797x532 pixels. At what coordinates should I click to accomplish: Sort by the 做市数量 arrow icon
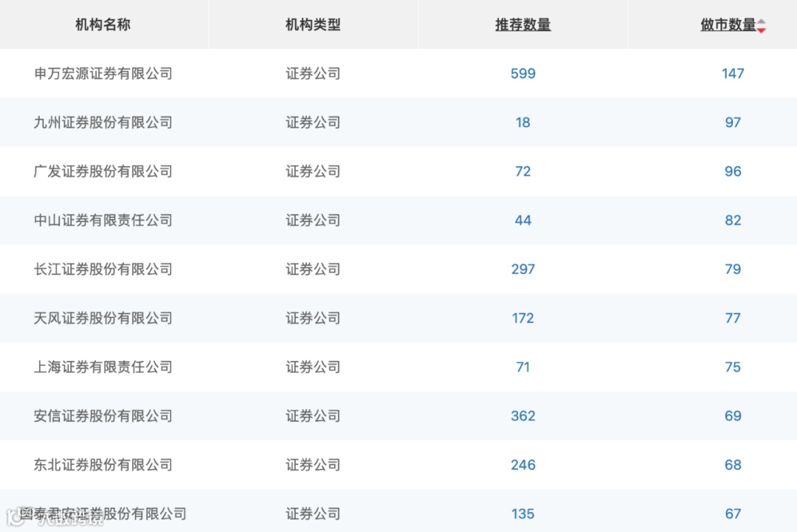coord(761,25)
